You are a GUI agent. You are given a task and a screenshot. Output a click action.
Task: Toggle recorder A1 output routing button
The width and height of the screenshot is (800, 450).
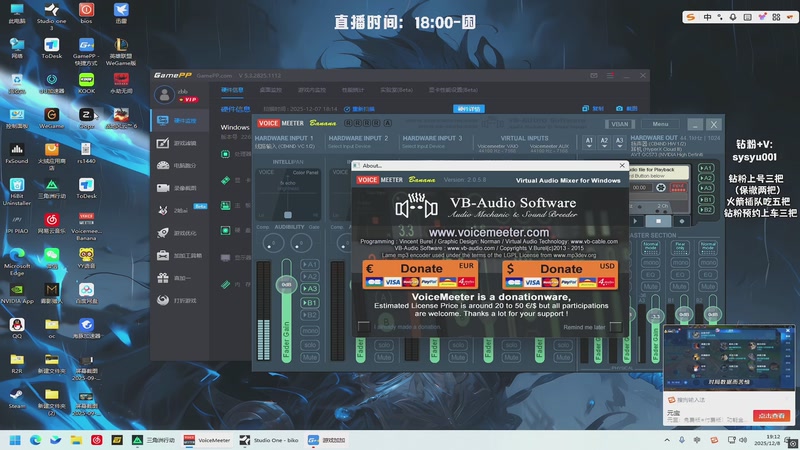pyautogui.click(x=706, y=168)
